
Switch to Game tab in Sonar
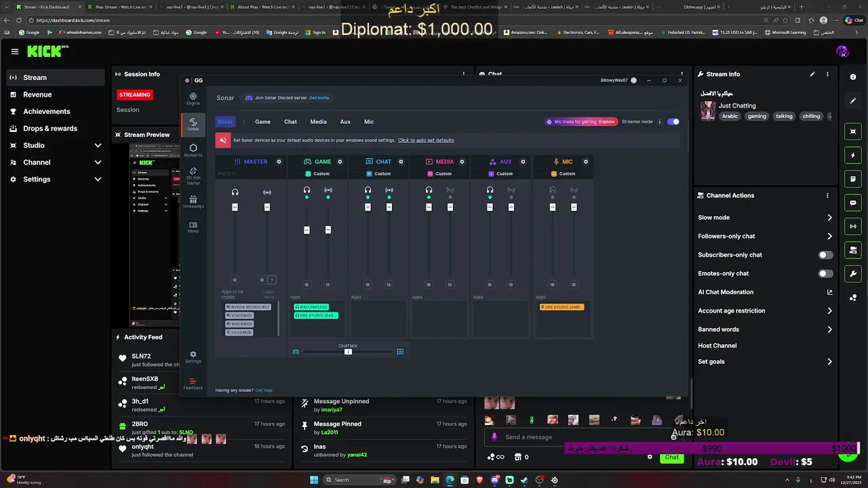[x=262, y=122]
